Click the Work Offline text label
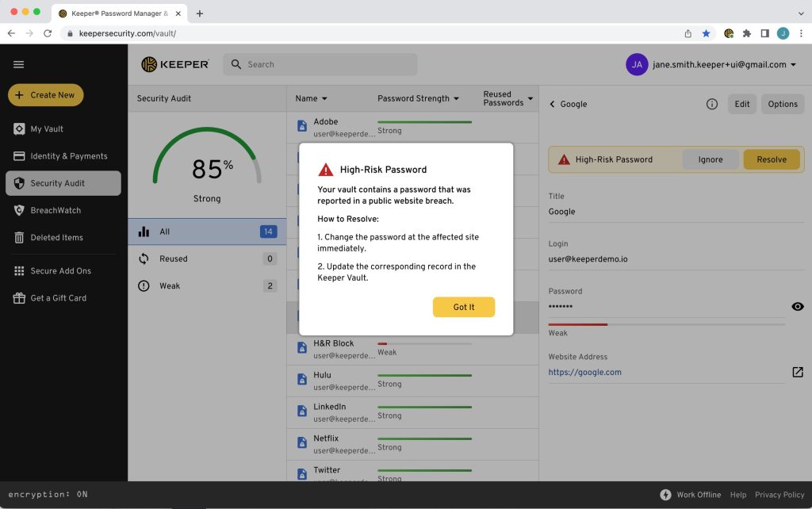The width and height of the screenshot is (812, 509). point(699,495)
